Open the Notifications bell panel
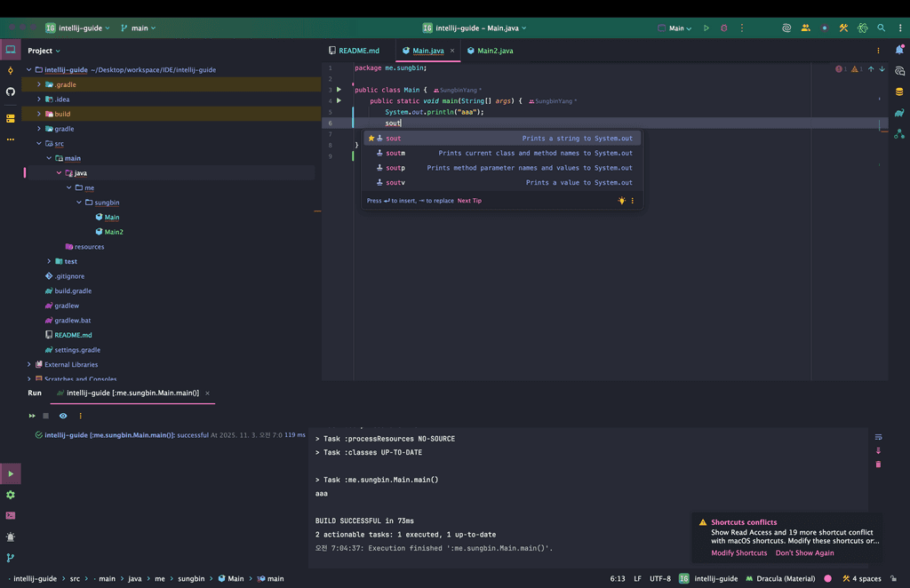Screen dimensions: 910x588 coord(899,51)
